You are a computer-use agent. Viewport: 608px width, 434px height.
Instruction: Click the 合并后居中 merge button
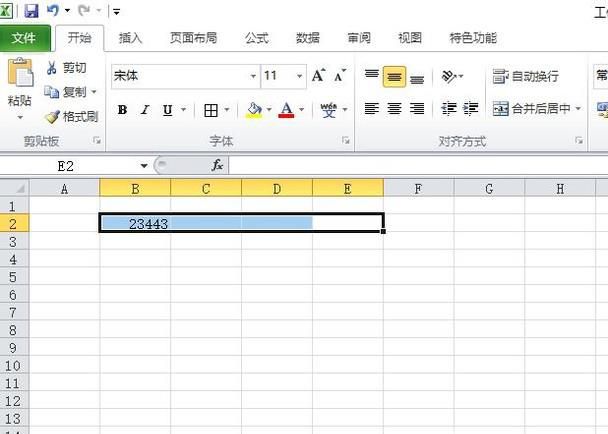(531, 109)
